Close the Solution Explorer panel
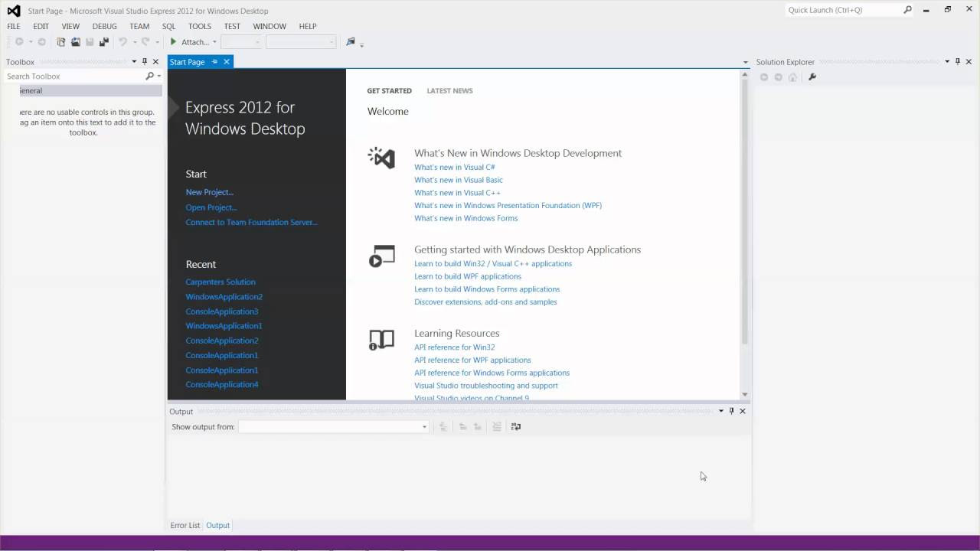 click(969, 62)
